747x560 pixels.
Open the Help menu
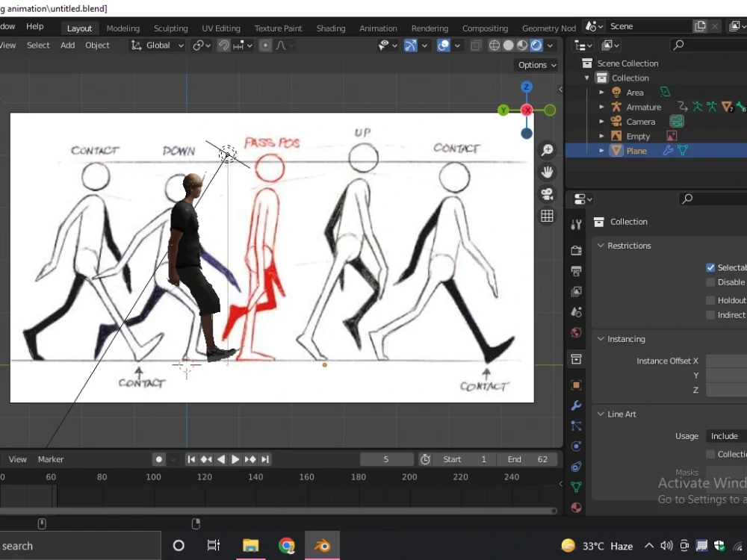pos(35,26)
